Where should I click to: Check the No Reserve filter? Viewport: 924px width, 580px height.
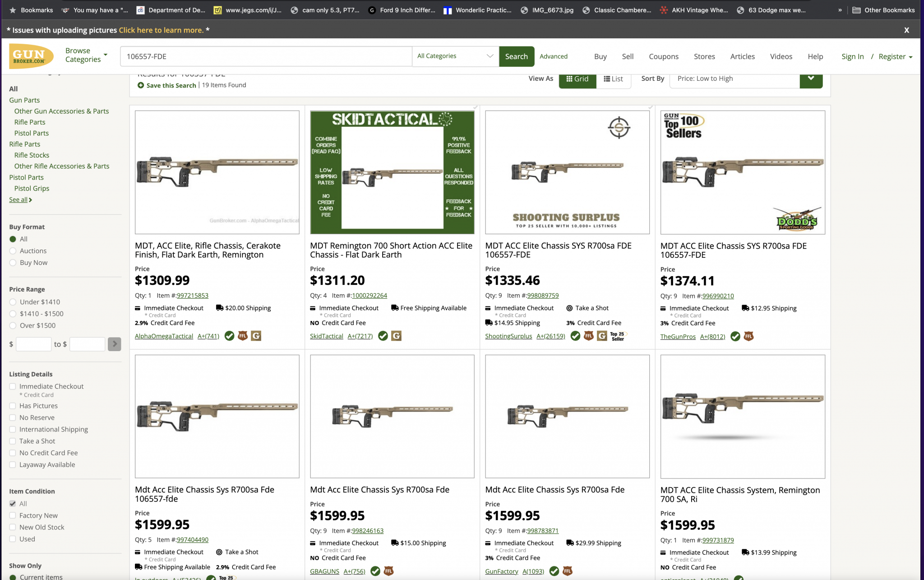pyautogui.click(x=13, y=418)
